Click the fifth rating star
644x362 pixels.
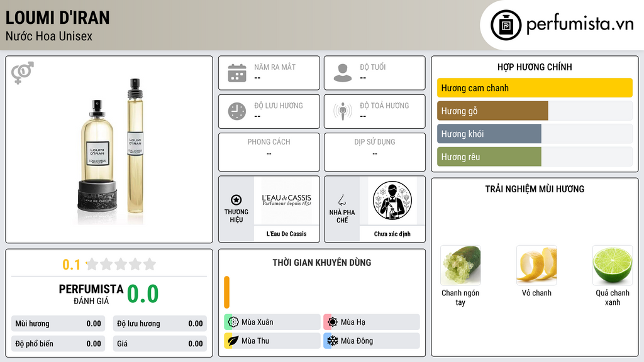[x=150, y=264]
